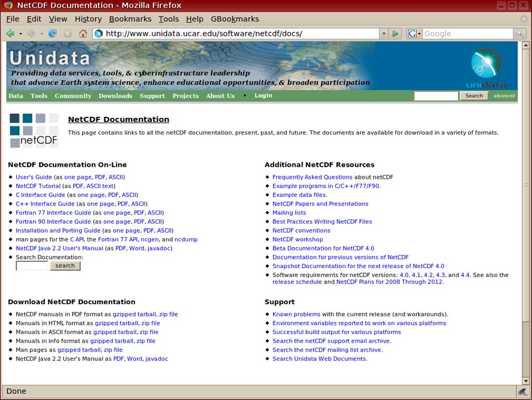
Task: Open the ncdump man page link
Action: (x=186, y=239)
